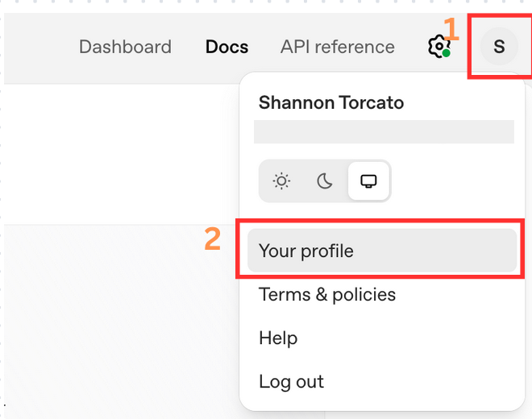Click the S account avatar

tap(499, 46)
